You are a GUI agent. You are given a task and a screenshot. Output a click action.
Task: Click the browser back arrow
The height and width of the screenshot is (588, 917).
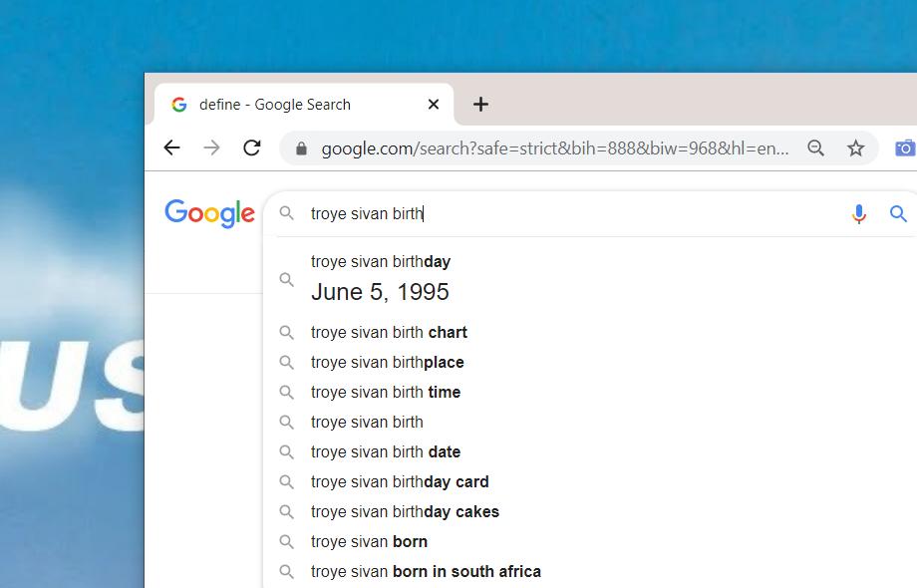(x=171, y=147)
